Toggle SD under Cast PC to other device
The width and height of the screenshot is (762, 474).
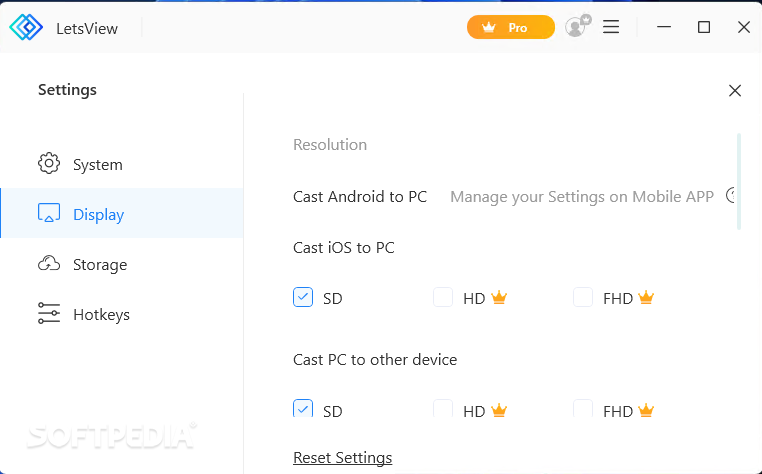303,408
